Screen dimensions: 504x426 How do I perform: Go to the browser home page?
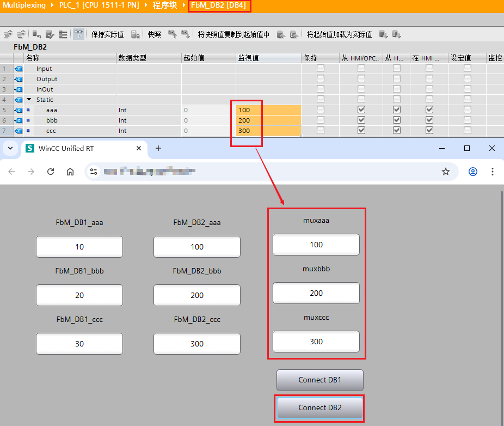coord(70,172)
